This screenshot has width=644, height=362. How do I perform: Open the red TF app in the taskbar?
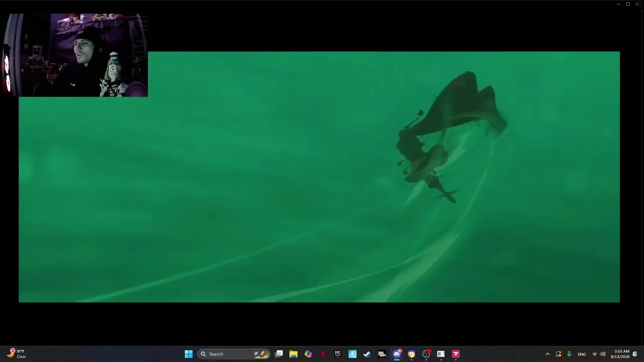(455, 354)
